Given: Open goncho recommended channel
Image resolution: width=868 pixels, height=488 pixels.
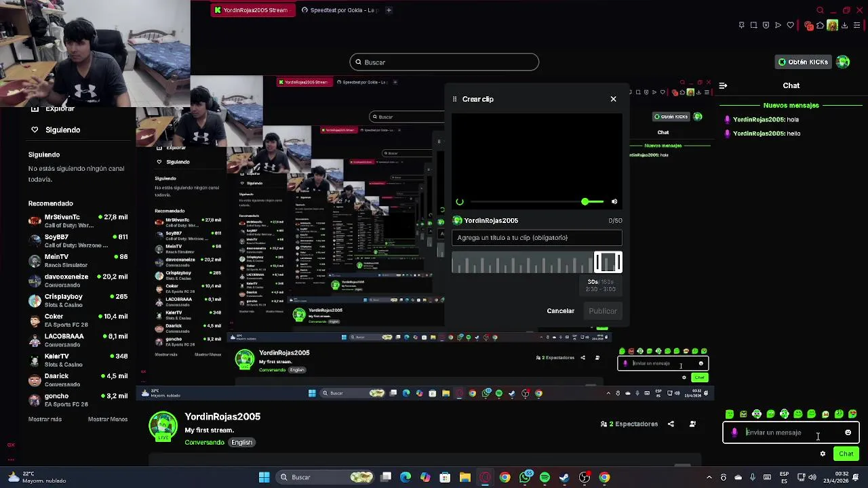Looking at the screenshot, I should (78, 399).
